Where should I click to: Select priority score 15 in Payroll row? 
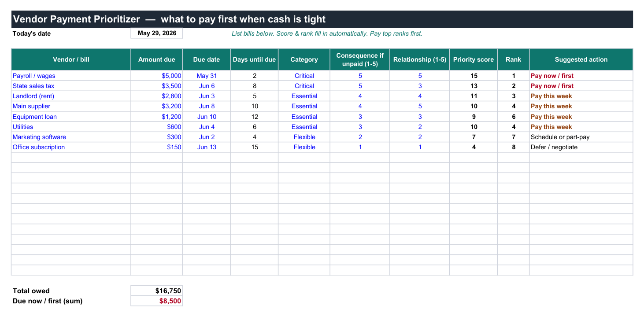coord(474,76)
